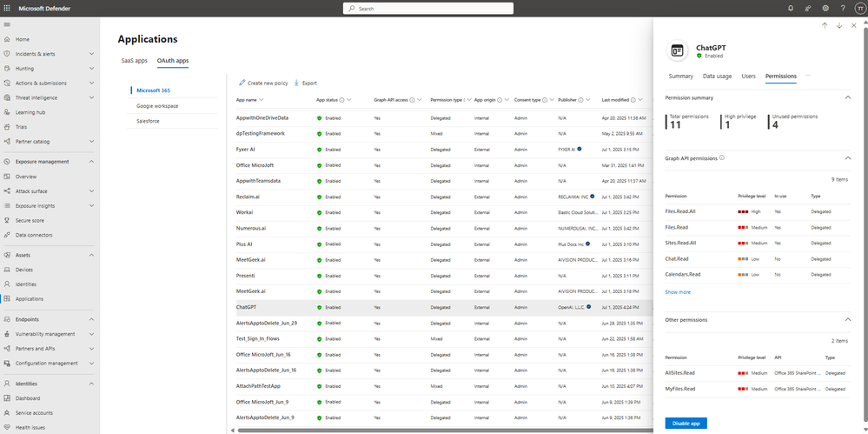Screen dimensions: 868x434
Task: Open Devices under Assets
Action: [x=23, y=270]
